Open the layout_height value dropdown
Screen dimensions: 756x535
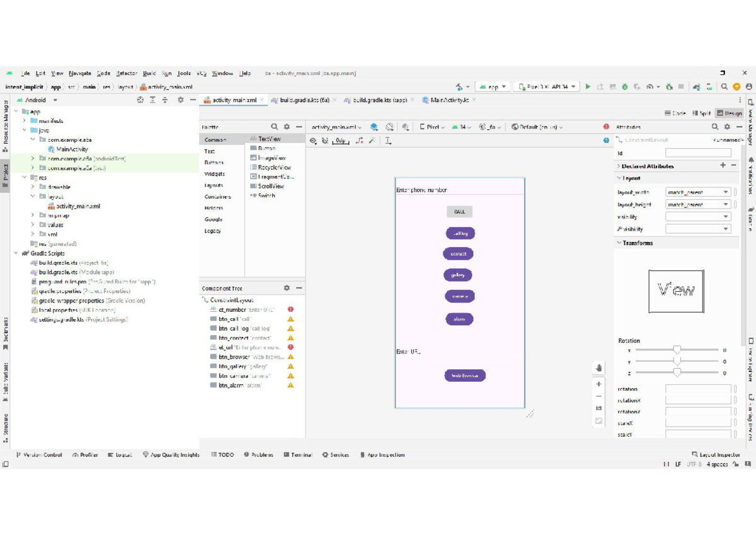[x=726, y=205]
